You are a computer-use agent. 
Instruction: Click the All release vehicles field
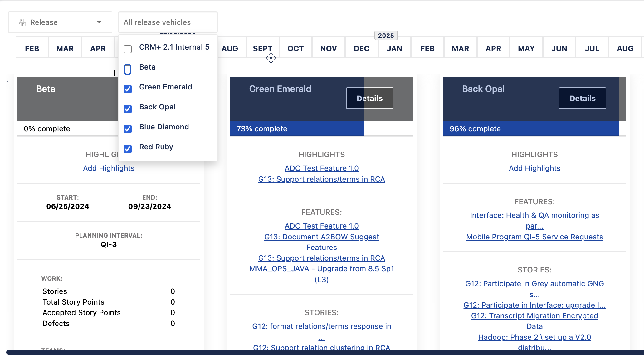click(x=168, y=22)
